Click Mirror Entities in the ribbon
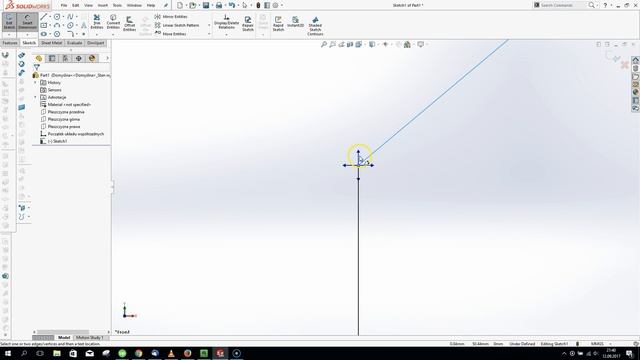This screenshot has height=360, width=640. coord(171,17)
